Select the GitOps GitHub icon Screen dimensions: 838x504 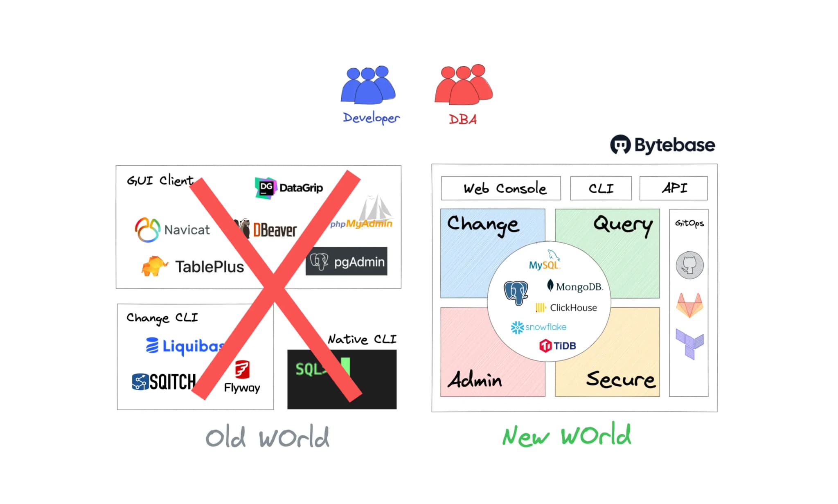689,263
